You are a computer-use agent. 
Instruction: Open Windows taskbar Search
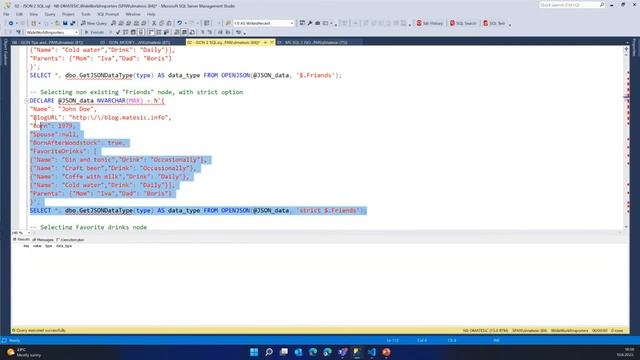click(x=269, y=352)
